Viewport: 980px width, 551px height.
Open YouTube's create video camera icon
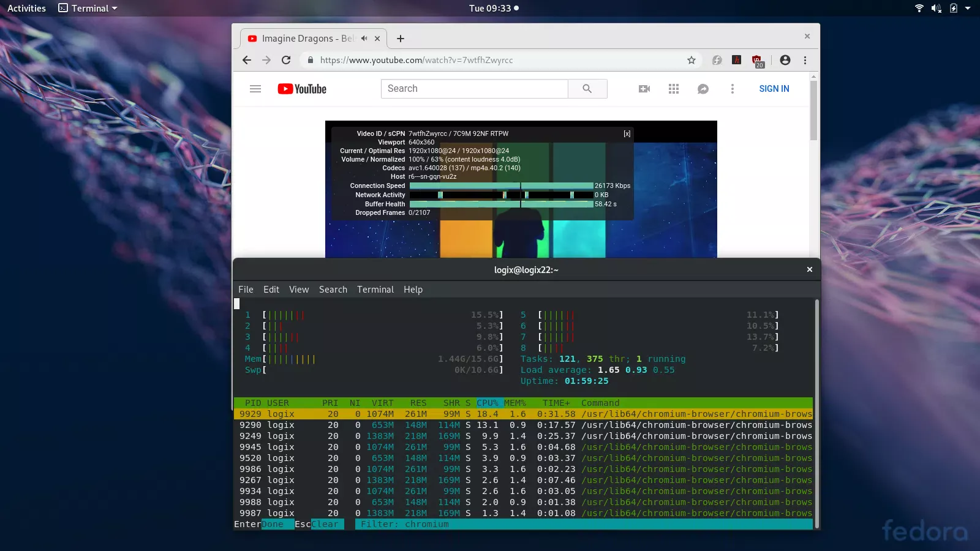(x=644, y=88)
